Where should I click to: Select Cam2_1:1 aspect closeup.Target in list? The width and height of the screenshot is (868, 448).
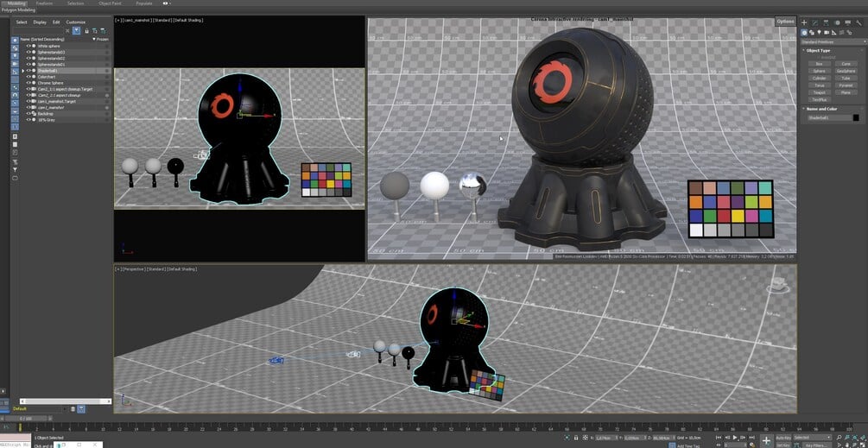(65, 89)
